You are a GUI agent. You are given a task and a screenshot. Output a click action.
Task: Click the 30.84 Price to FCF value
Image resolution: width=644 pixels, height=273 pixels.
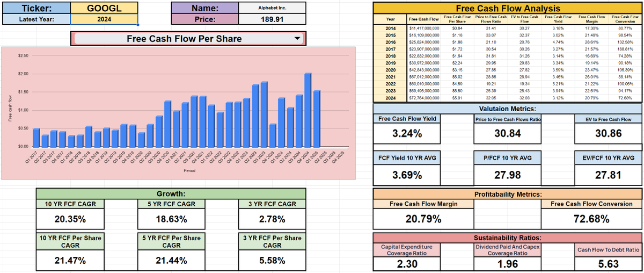click(508, 133)
